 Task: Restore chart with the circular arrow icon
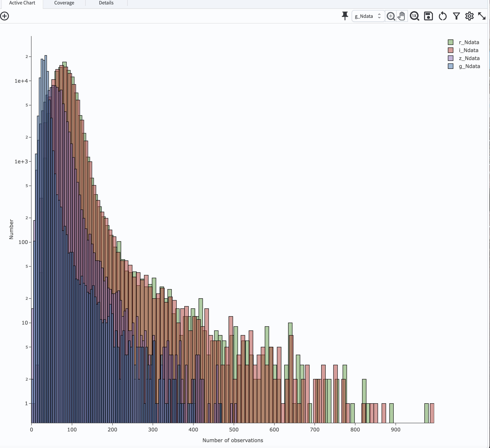tap(443, 16)
